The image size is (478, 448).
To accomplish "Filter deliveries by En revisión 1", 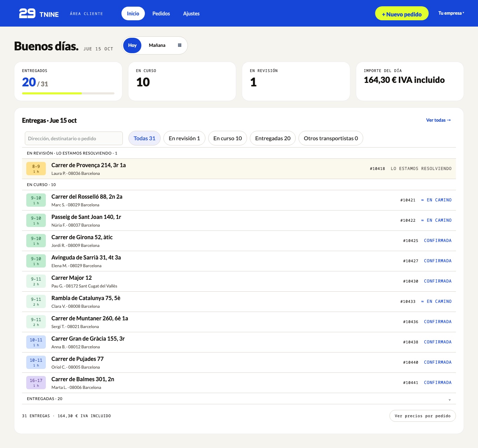I will [x=184, y=138].
